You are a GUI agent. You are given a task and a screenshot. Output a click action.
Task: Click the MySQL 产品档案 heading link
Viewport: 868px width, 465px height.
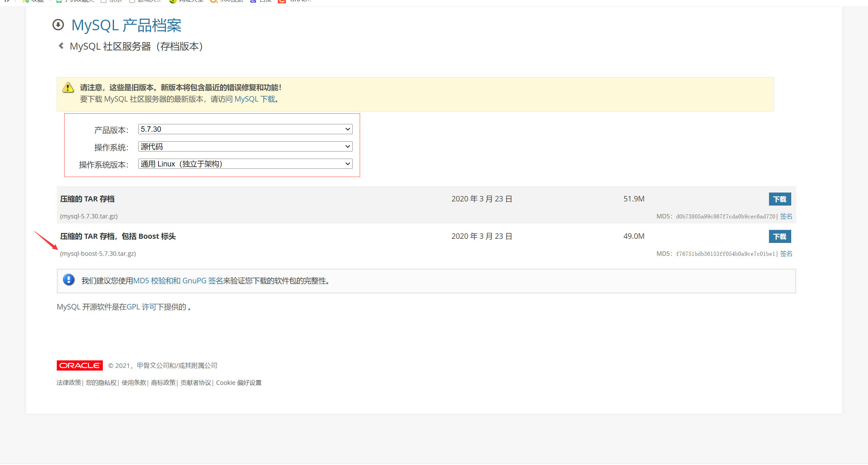126,25
